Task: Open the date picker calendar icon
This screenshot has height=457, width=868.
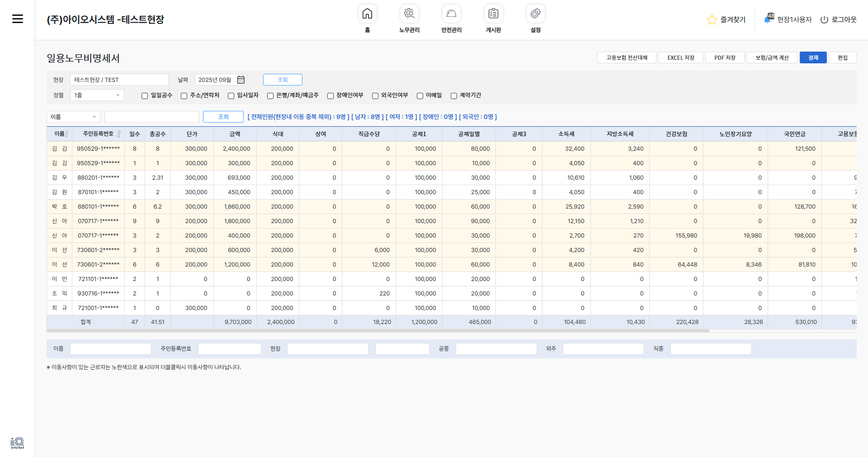Action: click(241, 80)
